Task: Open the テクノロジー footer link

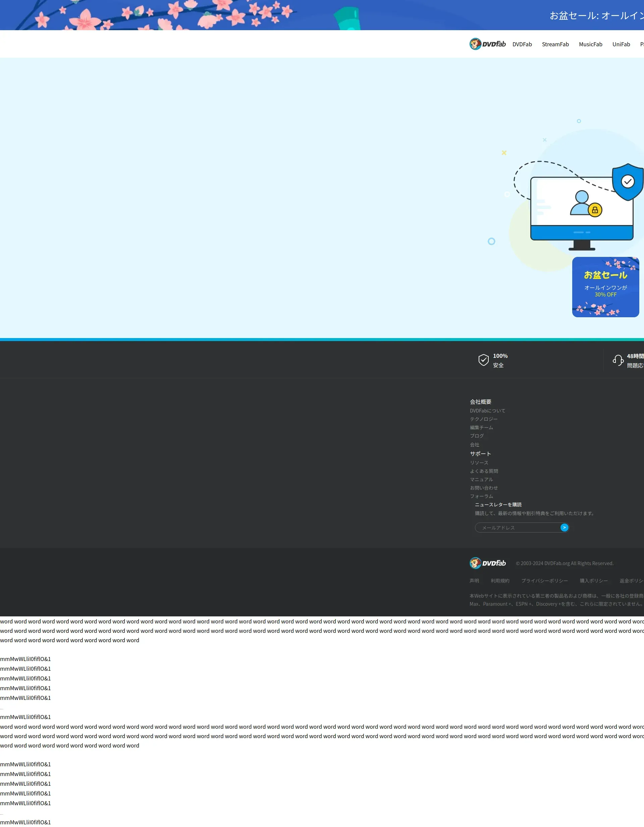Action: [483, 419]
